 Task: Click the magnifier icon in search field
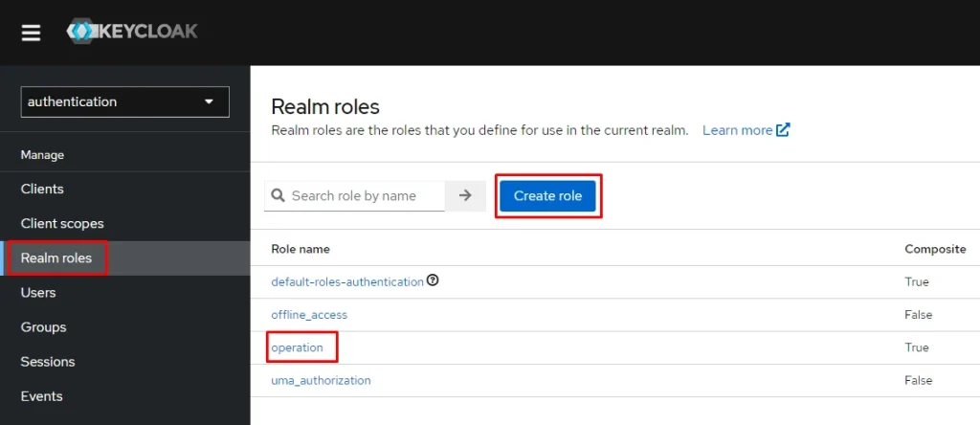coord(278,195)
